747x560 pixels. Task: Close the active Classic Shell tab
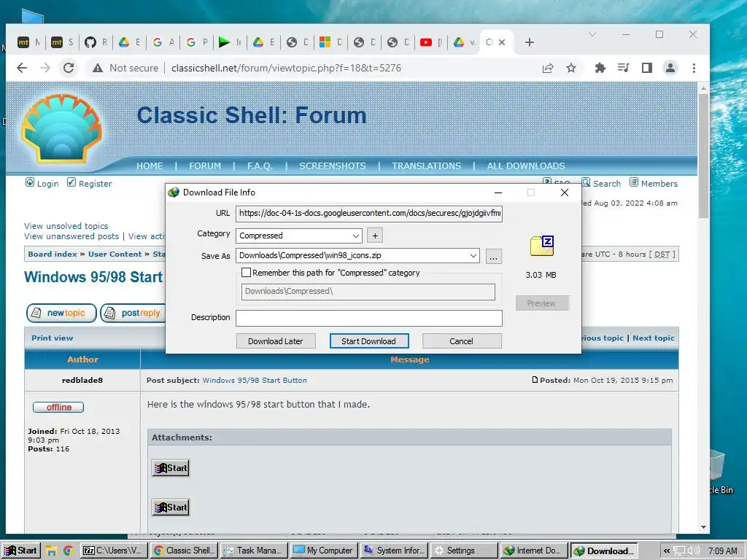502,42
